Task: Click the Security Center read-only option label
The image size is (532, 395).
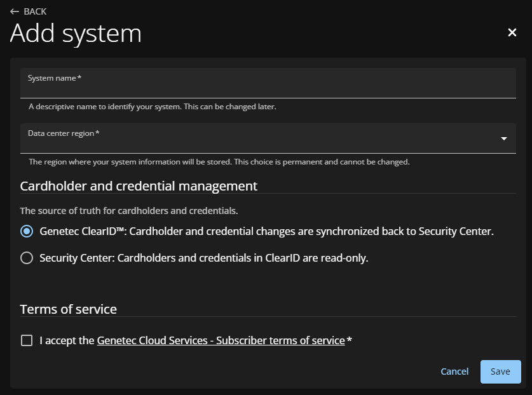Action: (x=203, y=258)
